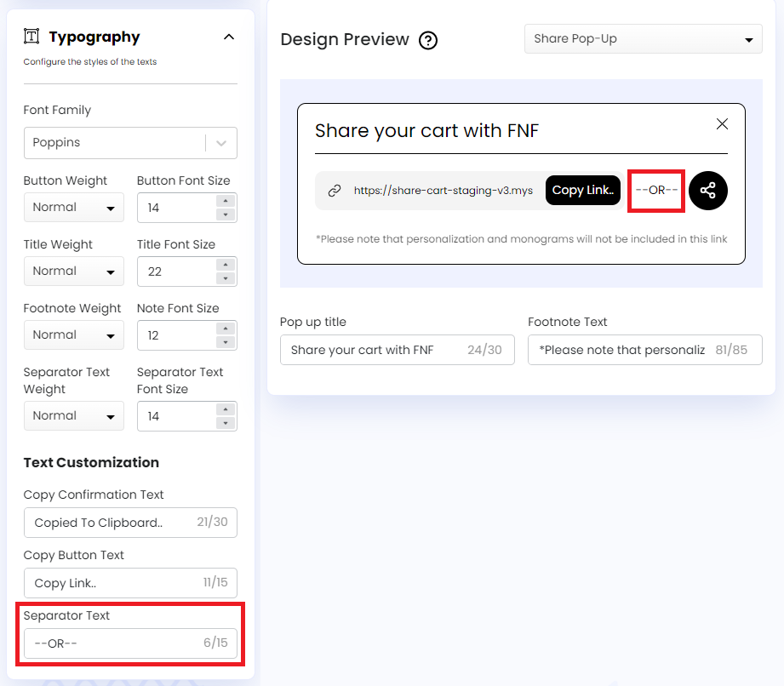
Task: Close the Share your cart popup
Action: pyautogui.click(x=722, y=124)
